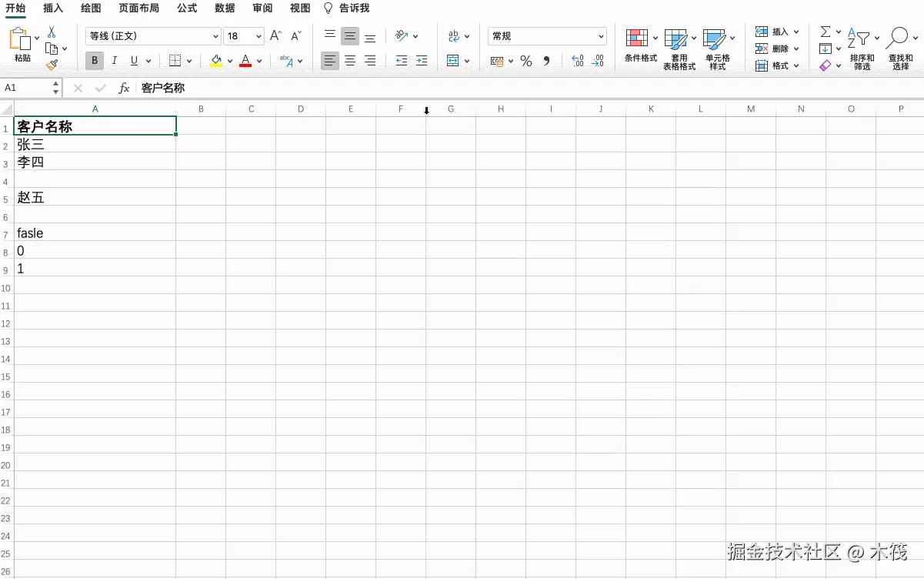This screenshot has width=924, height=579.
Task: Increase the indent
Action: (421, 61)
